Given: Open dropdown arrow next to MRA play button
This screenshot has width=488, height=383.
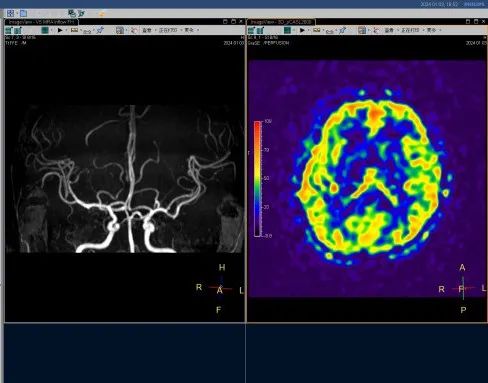Looking at the screenshot, I should coord(66,30).
